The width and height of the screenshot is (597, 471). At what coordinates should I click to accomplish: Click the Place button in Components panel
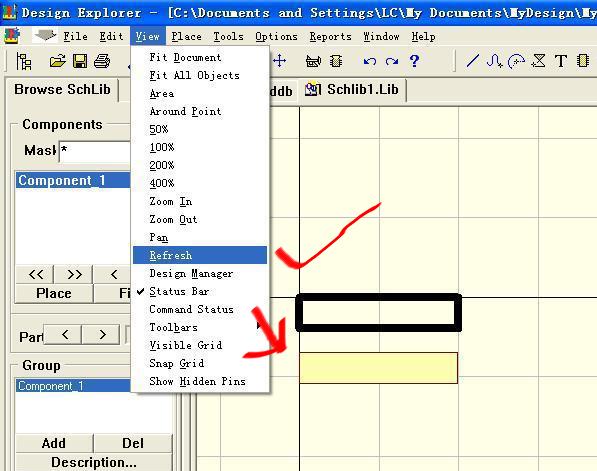(x=54, y=293)
